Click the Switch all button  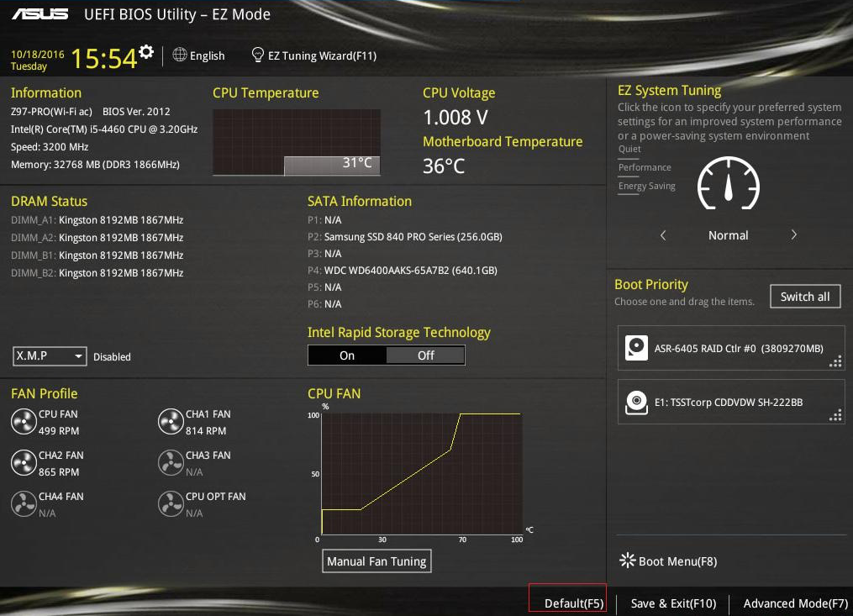[x=805, y=297]
